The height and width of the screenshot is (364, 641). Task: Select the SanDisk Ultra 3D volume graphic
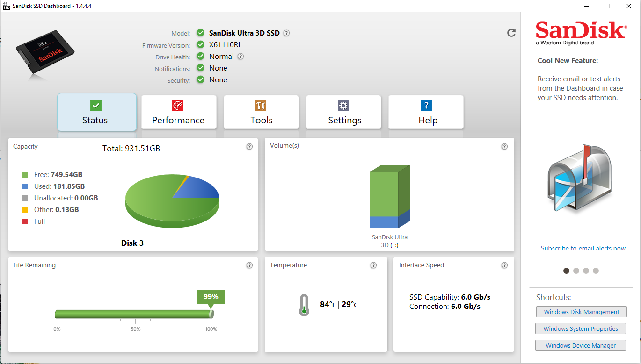[x=390, y=196]
